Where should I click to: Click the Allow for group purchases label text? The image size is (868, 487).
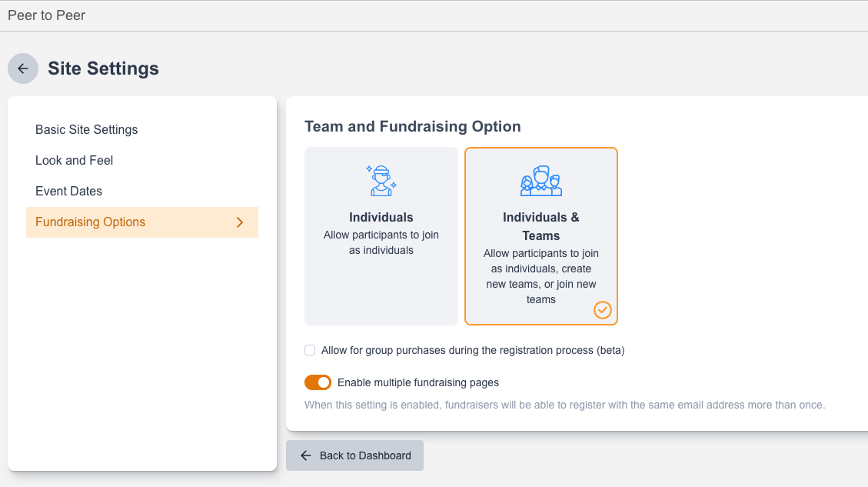pos(473,350)
